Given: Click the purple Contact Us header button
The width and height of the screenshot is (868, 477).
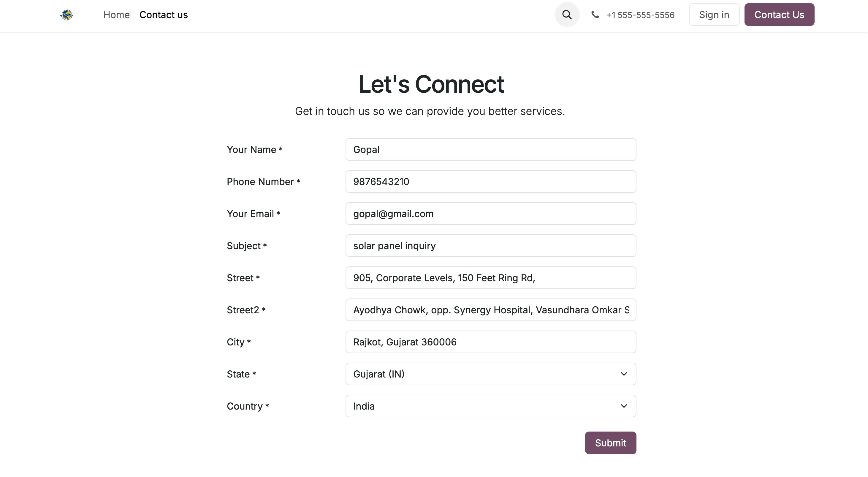Looking at the screenshot, I should tap(779, 15).
